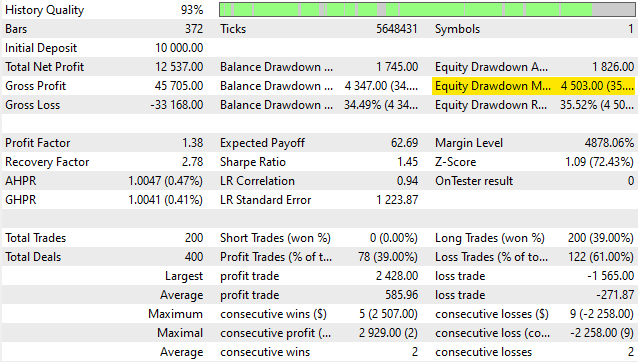Select Sharpe Ratio value 1.45
Image resolution: width=639 pixels, height=362 pixels.
point(408,162)
